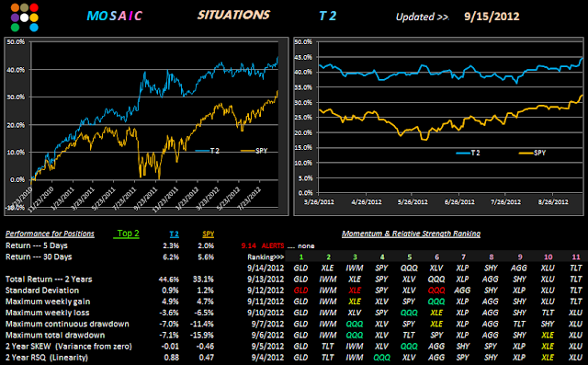Click the orange dot in the Mosaic logo
Image resolution: width=588 pixels, height=365 pixels.
click(x=15, y=7)
